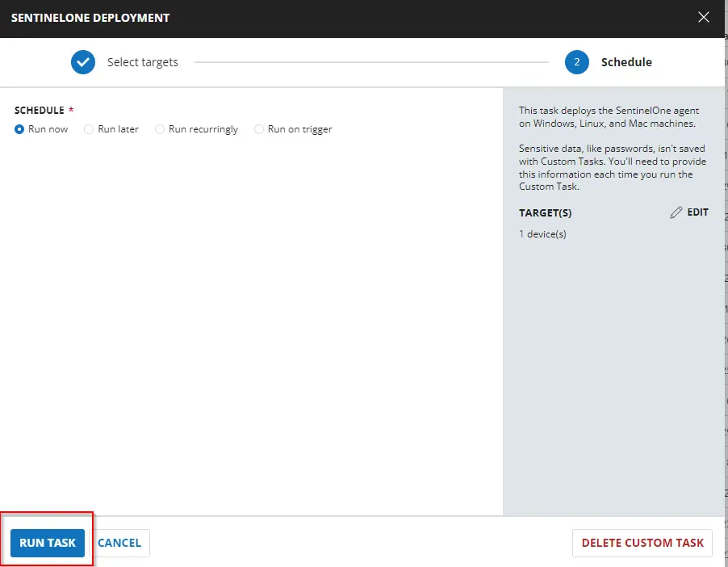Choose the Run later schedule option
The image size is (728, 567).
(x=89, y=129)
